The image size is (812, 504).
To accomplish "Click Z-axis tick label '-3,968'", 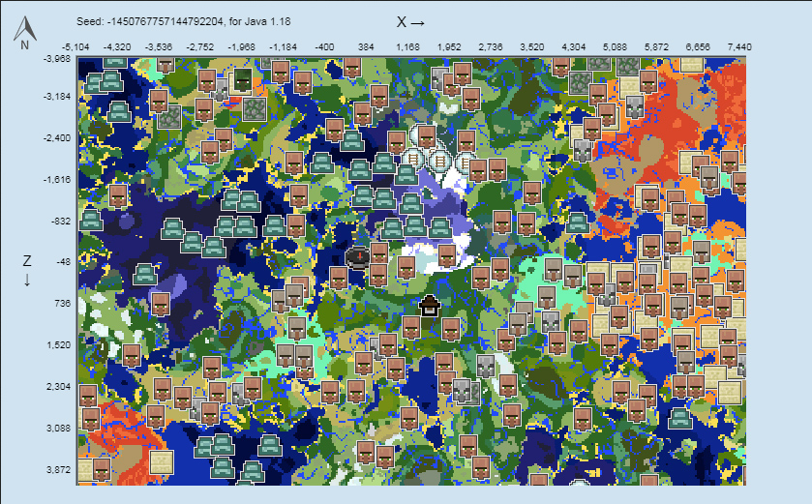I will click(57, 59).
